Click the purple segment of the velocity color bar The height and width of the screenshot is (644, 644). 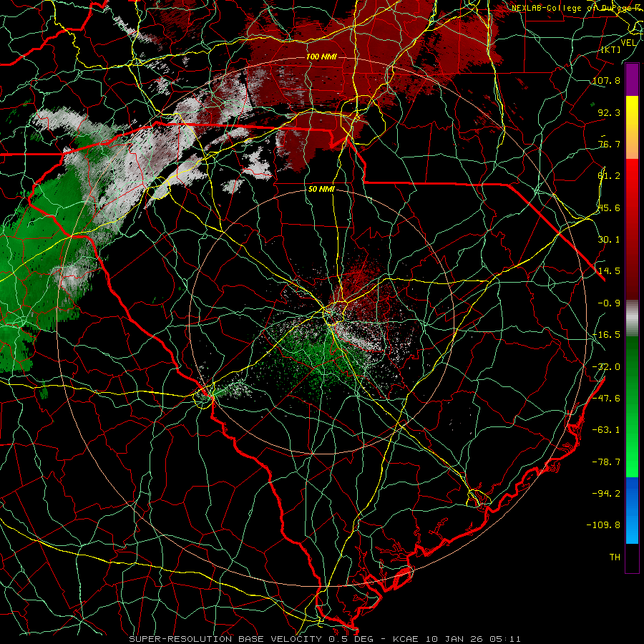pos(632,79)
